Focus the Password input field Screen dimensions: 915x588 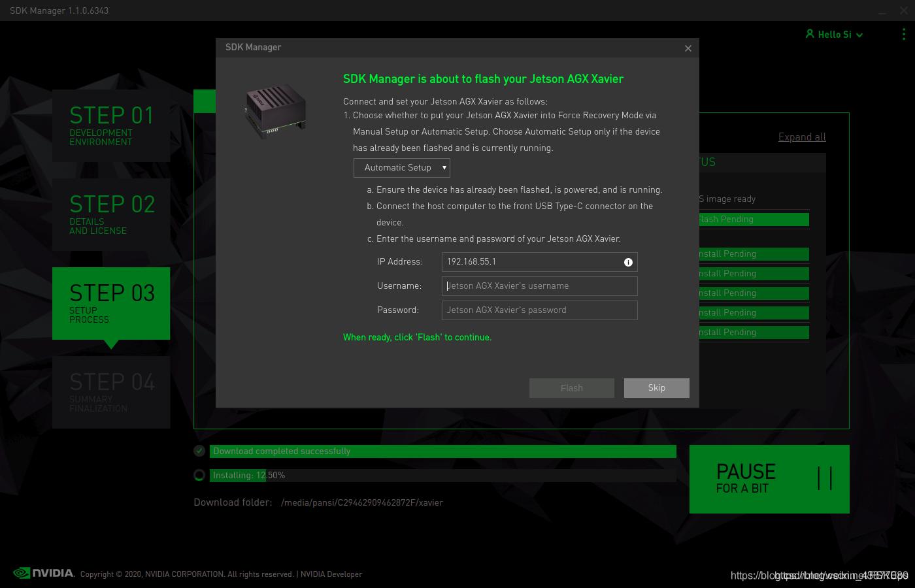pyautogui.click(x=539, y=310)
